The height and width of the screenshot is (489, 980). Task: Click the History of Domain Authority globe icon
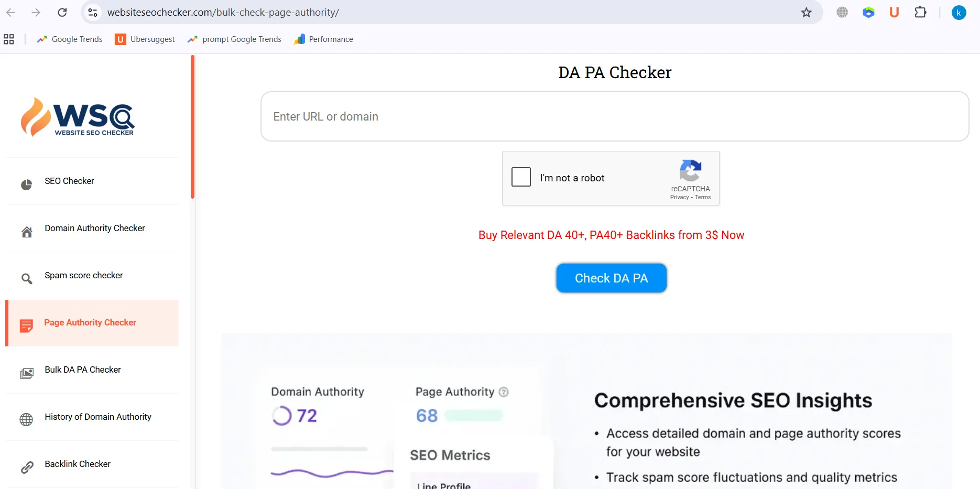pos(26,419)
